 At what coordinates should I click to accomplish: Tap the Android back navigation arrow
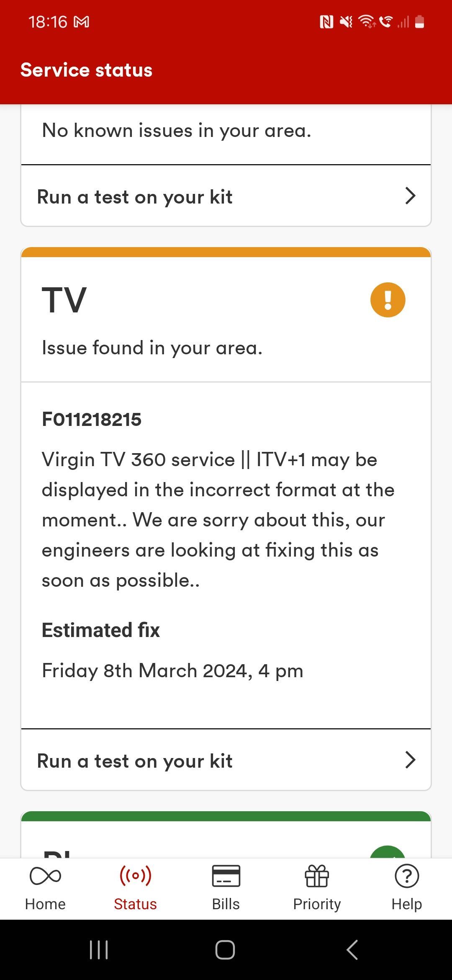coord(352,949)
